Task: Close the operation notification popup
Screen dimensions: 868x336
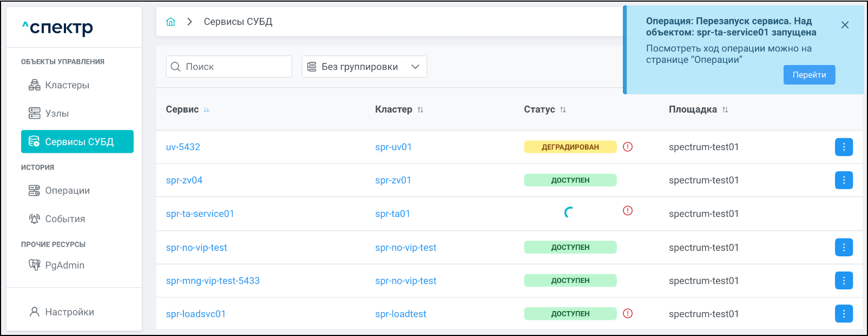Action: point(845,25)
